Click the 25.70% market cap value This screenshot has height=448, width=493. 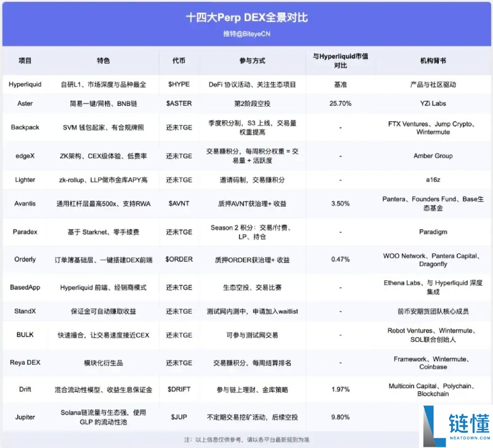point(340,104)
